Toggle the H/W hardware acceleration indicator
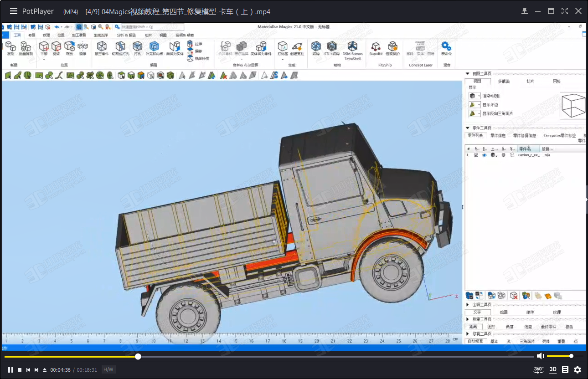The width and height of the screenshot is (588, 379). click(x=108, y=370)
